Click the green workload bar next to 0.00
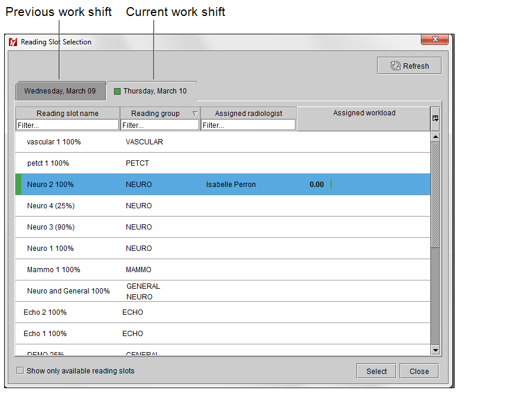This screenshot has width=532, height=400. pyautogui.click(x=331, y=184)
